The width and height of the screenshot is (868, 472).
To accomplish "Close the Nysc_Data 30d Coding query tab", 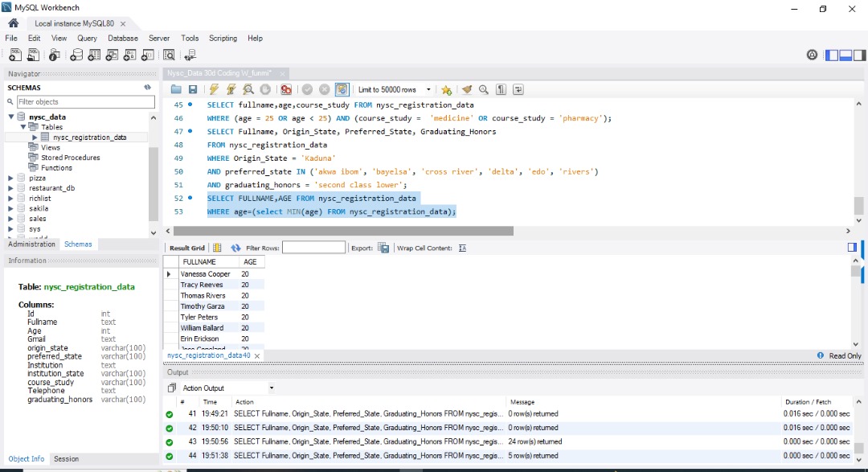I will [282, 73].
